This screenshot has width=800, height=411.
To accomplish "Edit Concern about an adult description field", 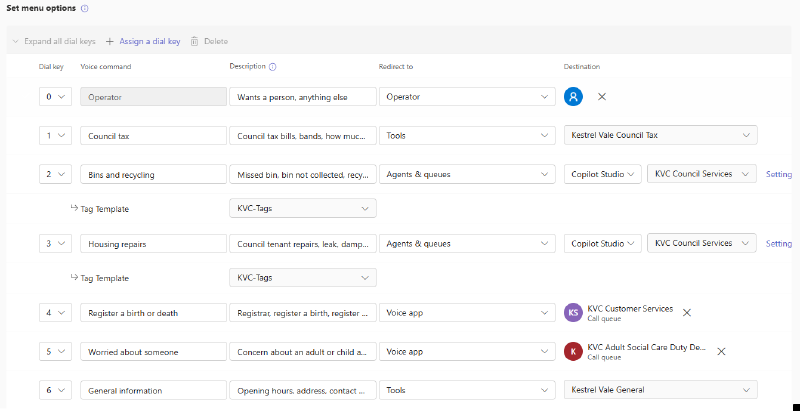I will [x=303, y=351].
